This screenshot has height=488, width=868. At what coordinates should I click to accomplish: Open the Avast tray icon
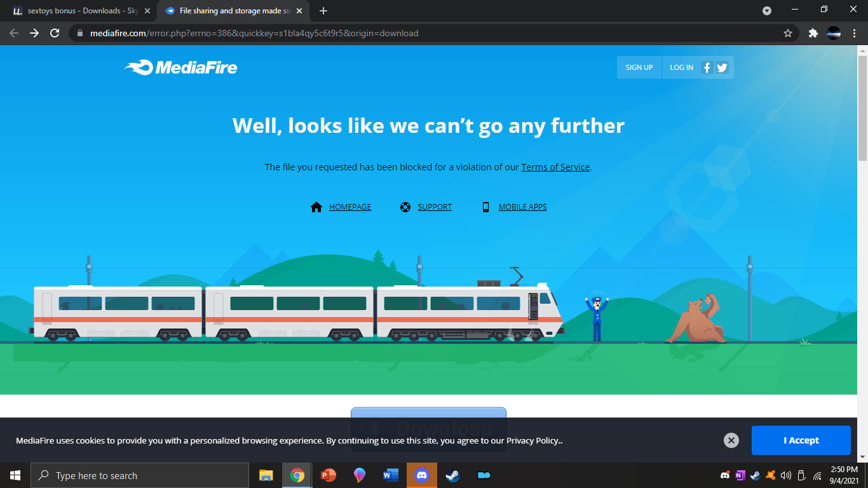(771, 475)
